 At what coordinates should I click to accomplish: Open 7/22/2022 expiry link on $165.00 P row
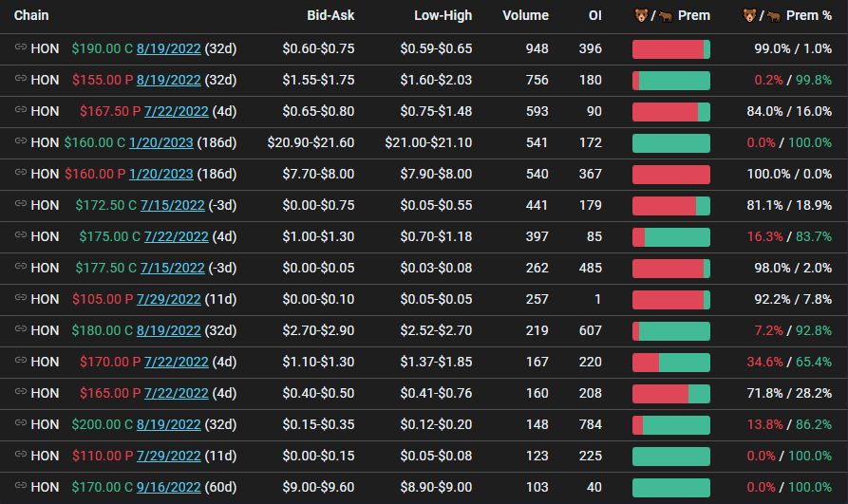point(177,394)
